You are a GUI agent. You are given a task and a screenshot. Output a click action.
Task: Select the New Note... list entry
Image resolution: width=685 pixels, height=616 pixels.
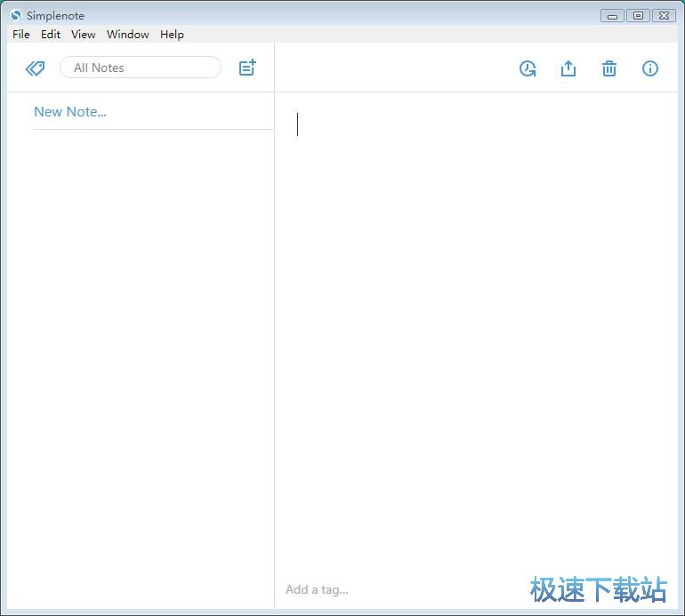coord(153,112)
